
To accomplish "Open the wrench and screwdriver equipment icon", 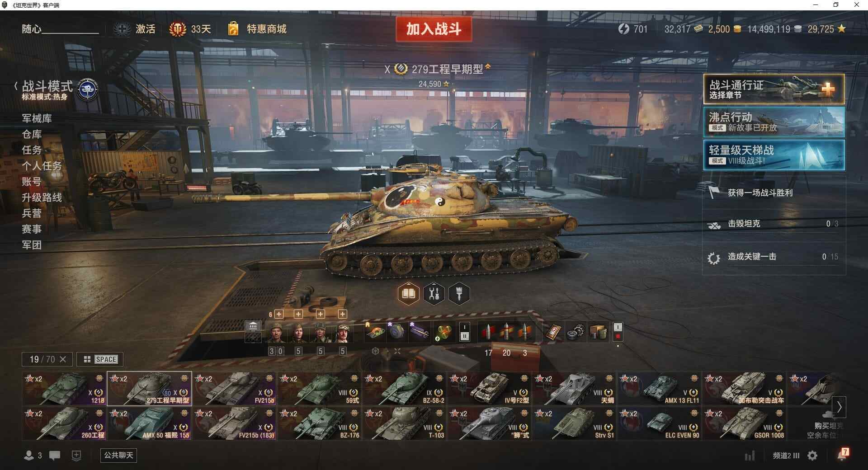I will point(434,294).
